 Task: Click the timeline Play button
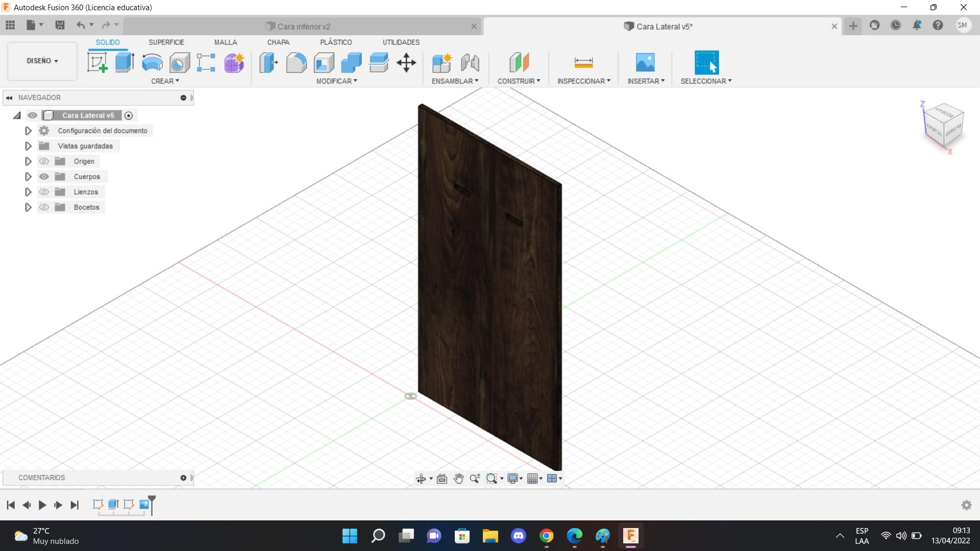click(x=42, y=505)
